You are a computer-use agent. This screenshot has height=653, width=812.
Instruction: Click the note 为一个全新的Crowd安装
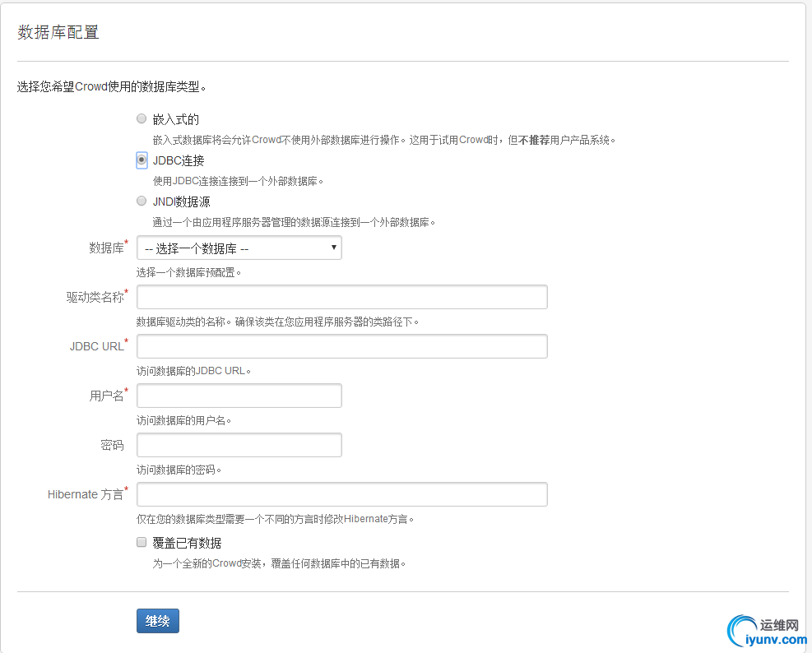coord(279,563)
